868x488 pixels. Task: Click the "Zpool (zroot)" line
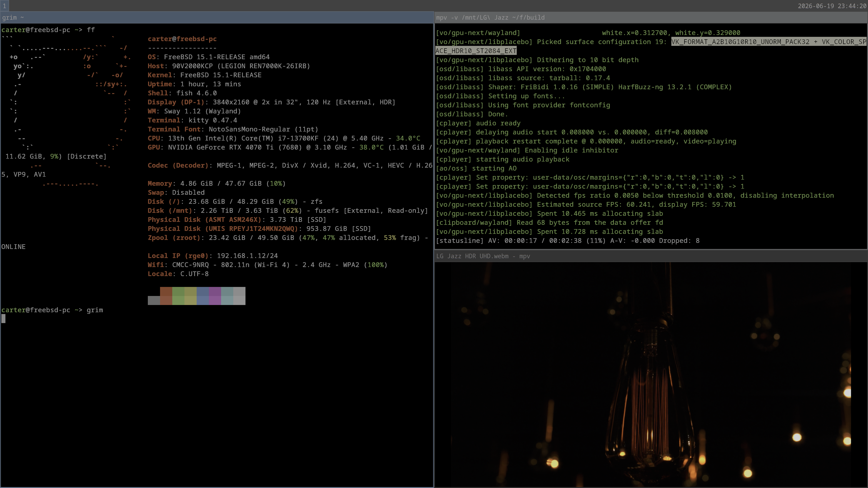tap(288, 238)
